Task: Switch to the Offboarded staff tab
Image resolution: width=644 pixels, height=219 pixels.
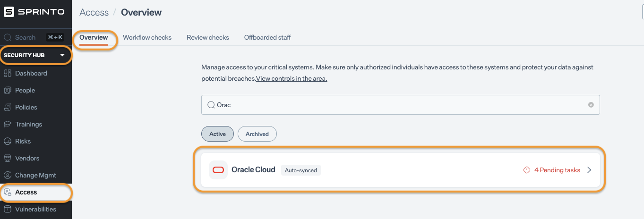Action: (x=267, y=37)
